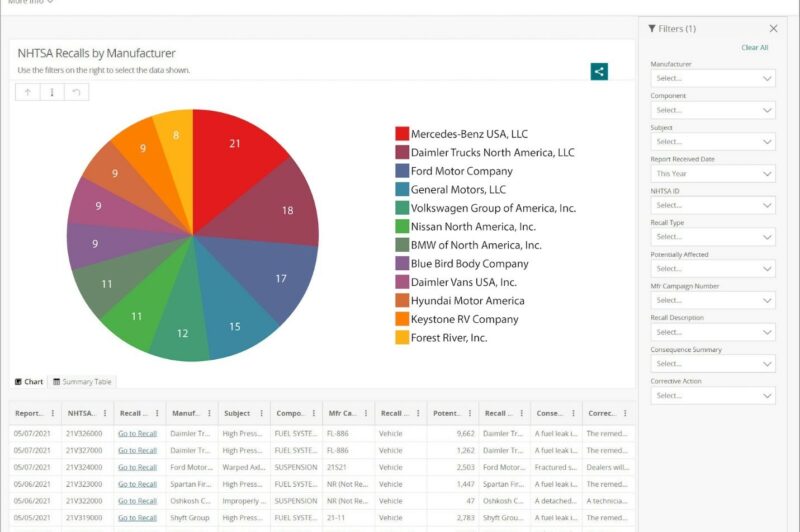
Task: Click the red Mercedes-Benz USA legend swatch
Action: pyautogui.click(x=402, y=134)
